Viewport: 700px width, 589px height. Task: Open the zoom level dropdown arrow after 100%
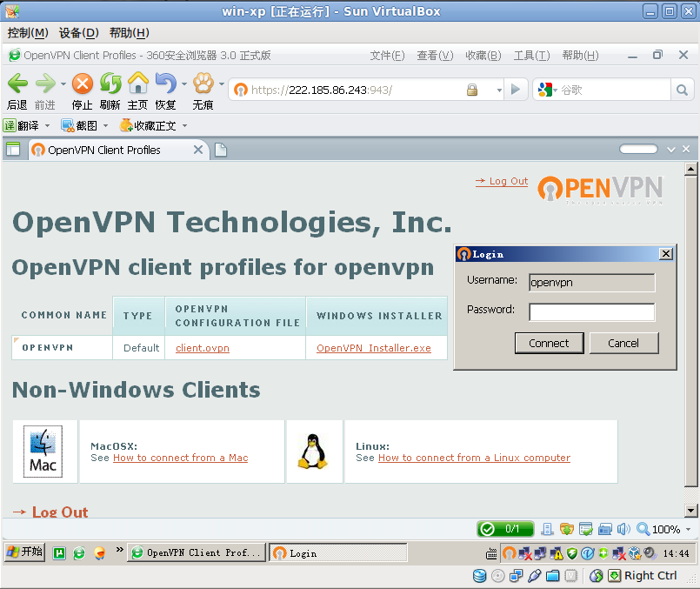tap(688, 529)
